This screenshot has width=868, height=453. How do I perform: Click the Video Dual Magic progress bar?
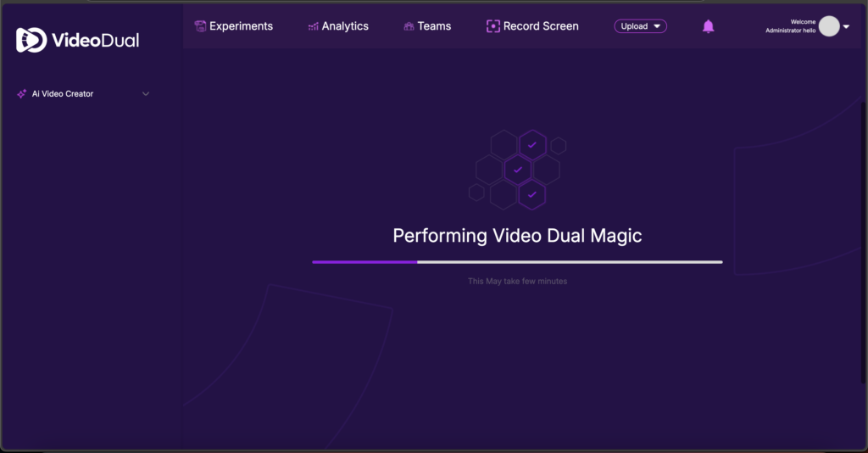517,262
